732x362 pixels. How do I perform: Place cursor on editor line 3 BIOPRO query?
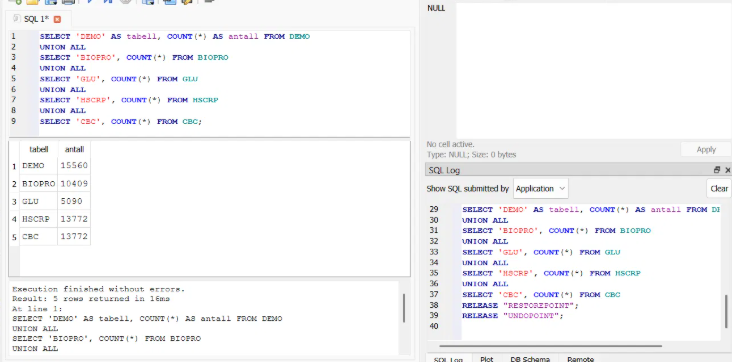click(x=134, y=57)
